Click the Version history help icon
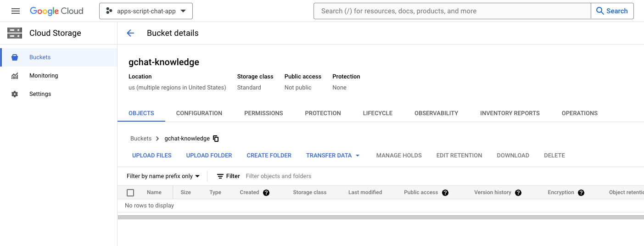The height and width of the screenshot is (246, 644). click(x=518, y=193)
